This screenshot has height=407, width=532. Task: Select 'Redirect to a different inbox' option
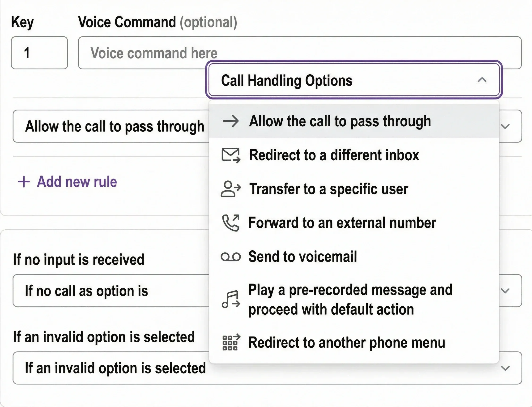pos(334,155)
